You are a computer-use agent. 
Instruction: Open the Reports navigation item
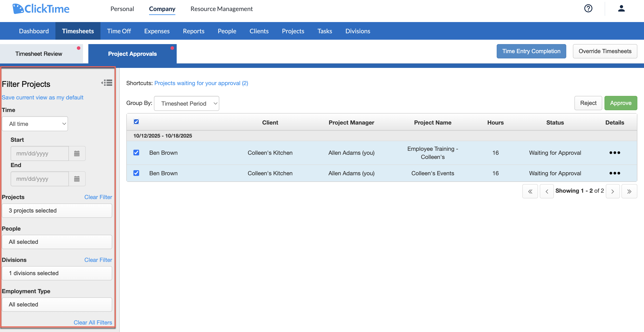point(193,31)
